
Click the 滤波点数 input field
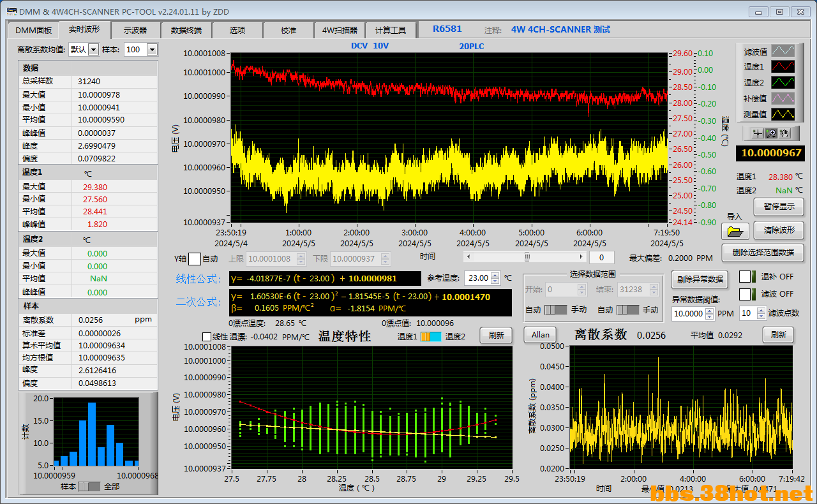point(748,313)
